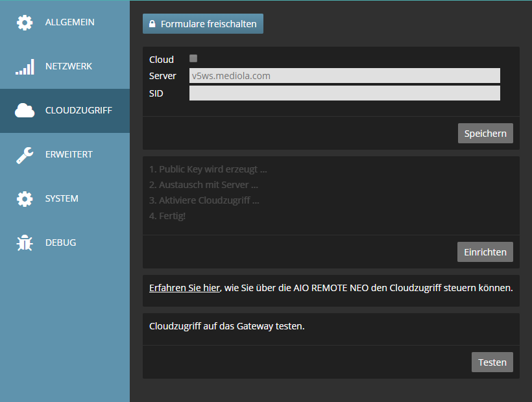The width and height of the screenshot is (532, 402).
Task: Select the ERWEITERT menu label
Action: click(69, 155)
